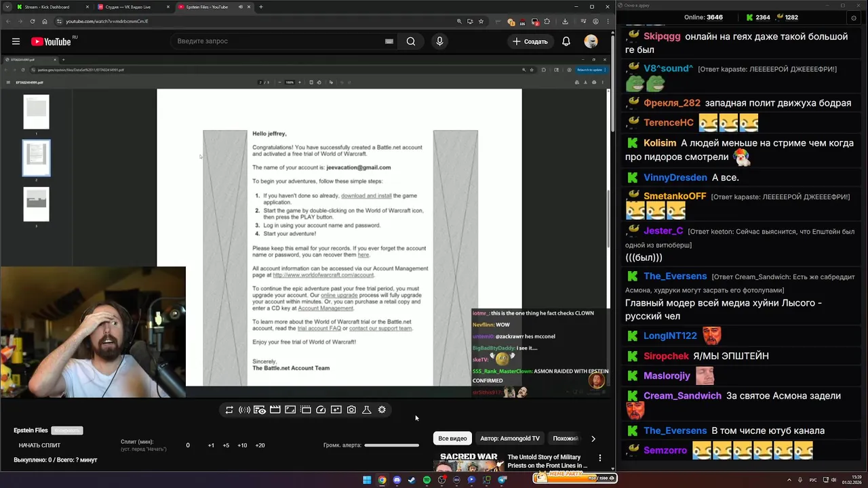Open SACRED WAR video thumbnail
Image resolution: width=868 pixels, height=488 pixels.
click(469, 461)
